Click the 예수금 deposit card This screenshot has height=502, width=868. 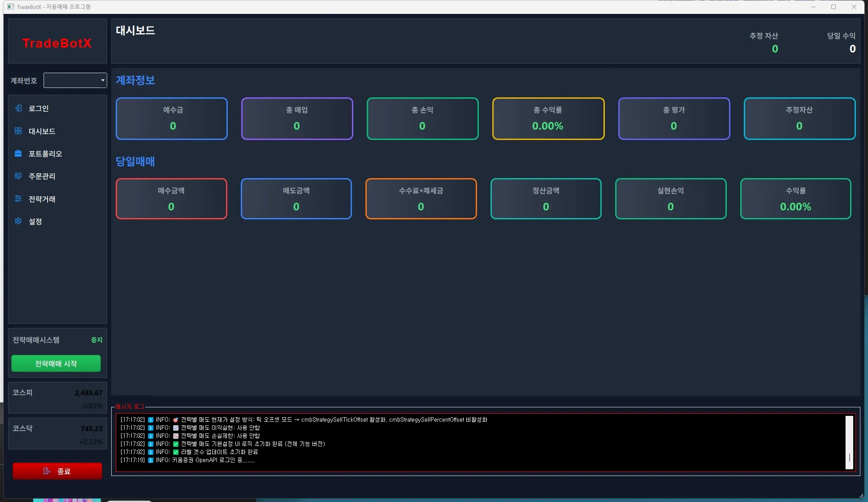[172, 118]
